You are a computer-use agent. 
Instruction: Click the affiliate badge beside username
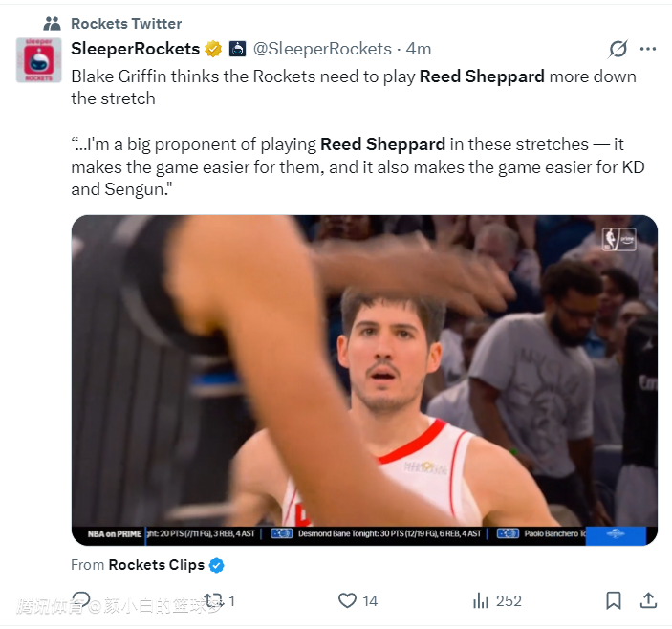(x=237, y=49)
